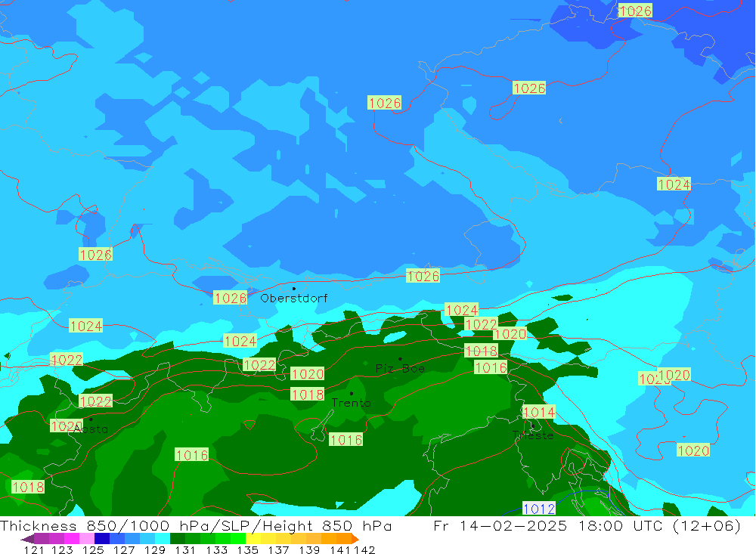This screenshot has width=756, height=554.
Task: Select the 139 legend value
Action: tap(309, 549)
